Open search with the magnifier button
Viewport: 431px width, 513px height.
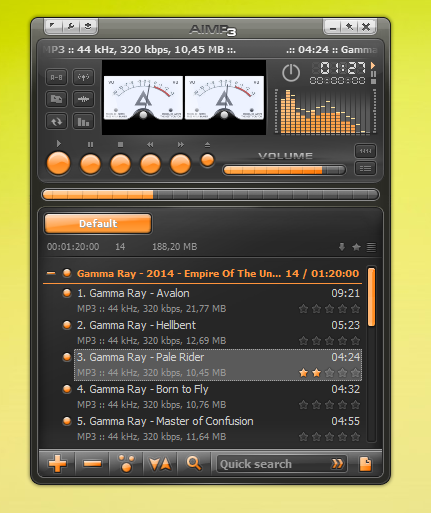coord(194,464)
